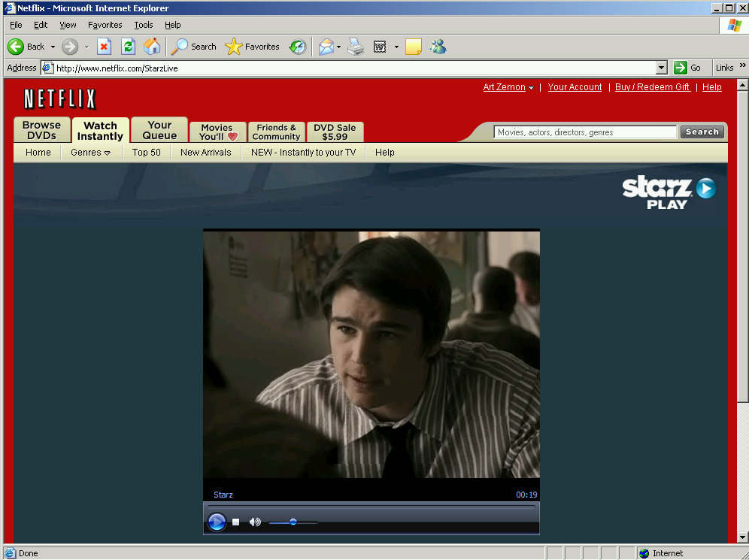Image resolution: width=749 pixels, height=560 pixels.
Task: Refresh the page with green arrows icon
Action: tap(128, 47)
